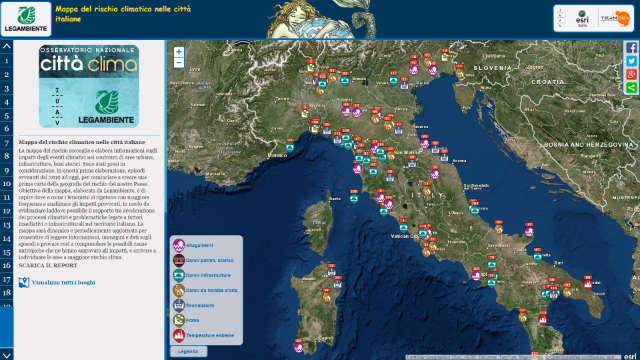Expand the numbered list with the down chevron
Viewport: 640px width, 360px height.
coord(7,354)
